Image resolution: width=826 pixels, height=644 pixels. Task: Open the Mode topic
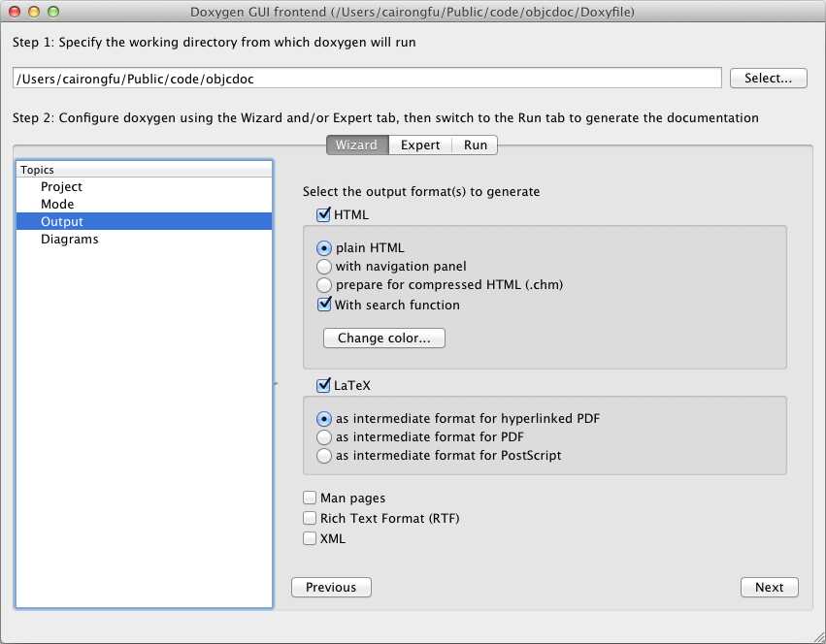[x=57, y=204]
